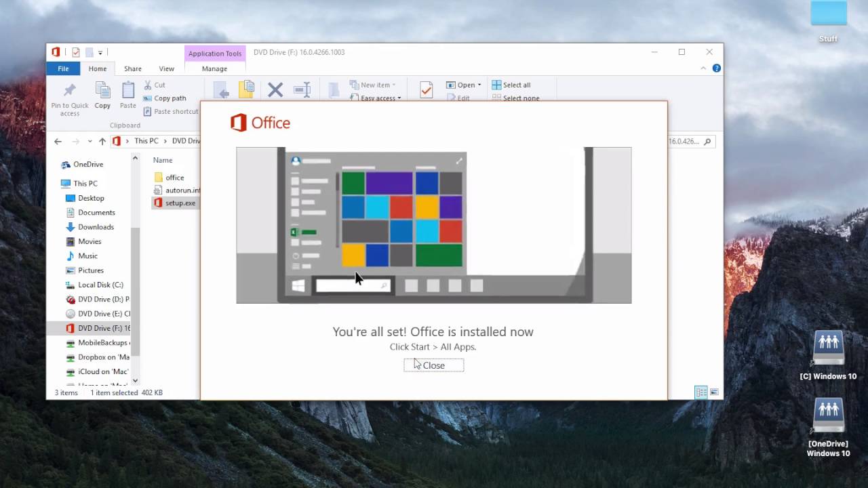
Task: Select This PC in the navigation pane
Action: (x=79, y=183)
